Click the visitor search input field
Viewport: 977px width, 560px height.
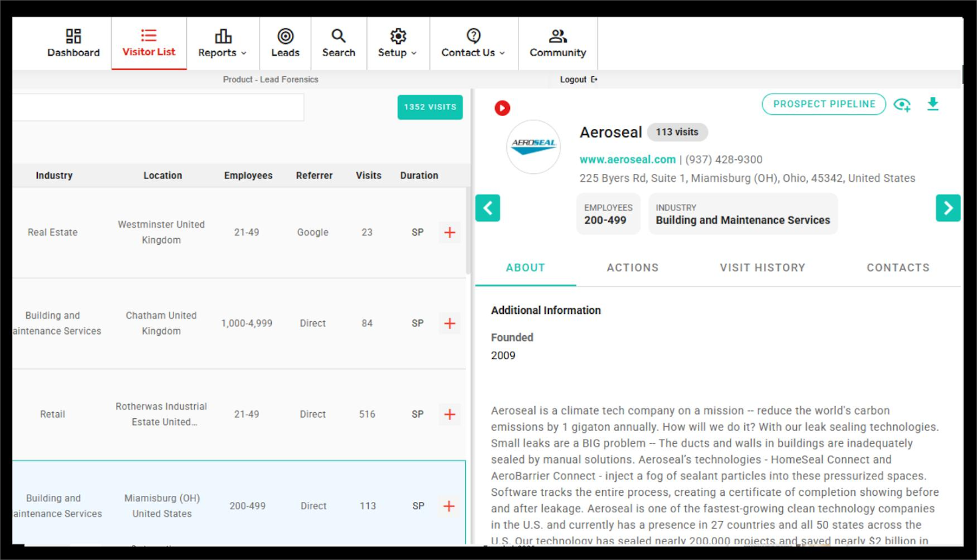(158, 107)
